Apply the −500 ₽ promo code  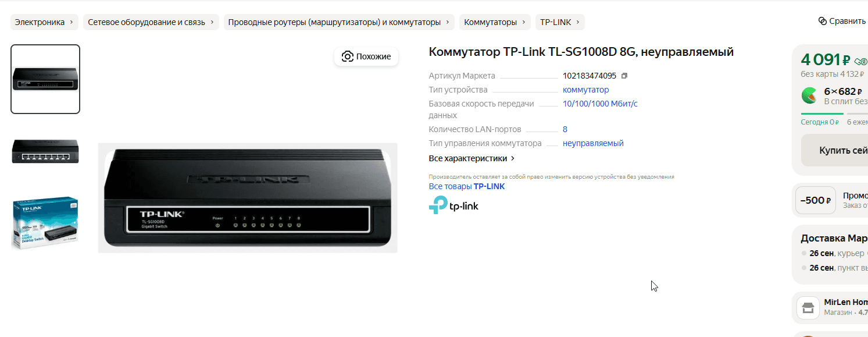point(816,200)
